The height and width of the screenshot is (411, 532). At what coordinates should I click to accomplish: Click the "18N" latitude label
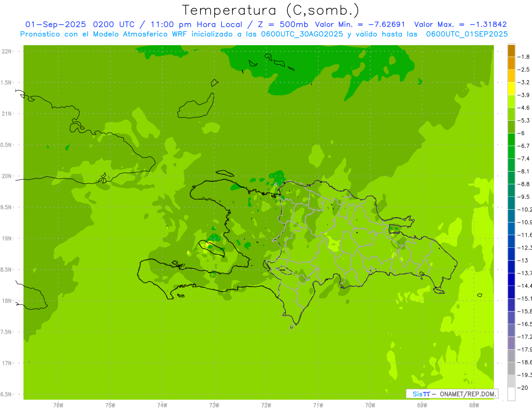7,301
